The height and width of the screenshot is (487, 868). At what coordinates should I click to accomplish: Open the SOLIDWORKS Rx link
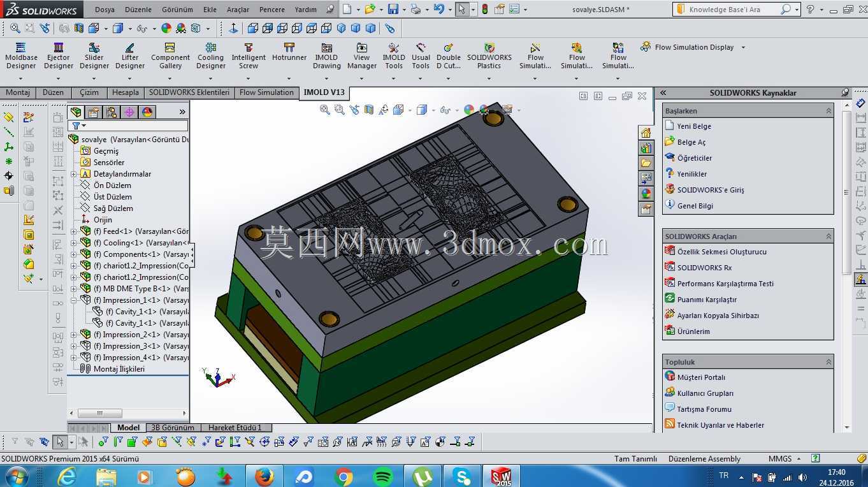pos(704,268)
